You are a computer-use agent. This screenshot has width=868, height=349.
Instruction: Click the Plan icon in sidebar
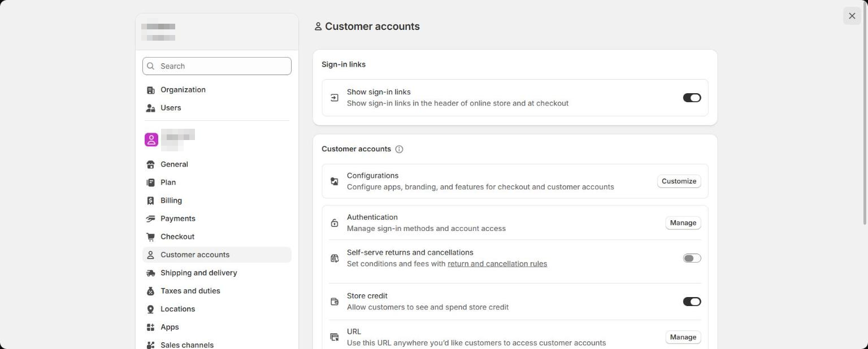150,182
